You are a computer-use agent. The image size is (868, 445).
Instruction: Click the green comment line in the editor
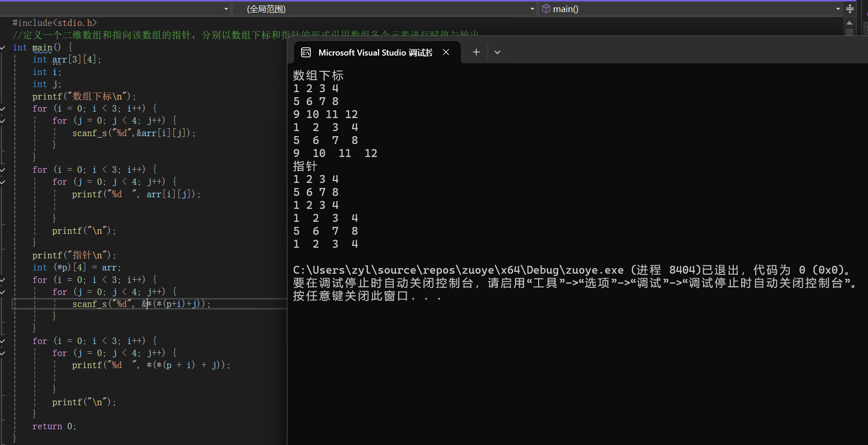tap(245, 35)
